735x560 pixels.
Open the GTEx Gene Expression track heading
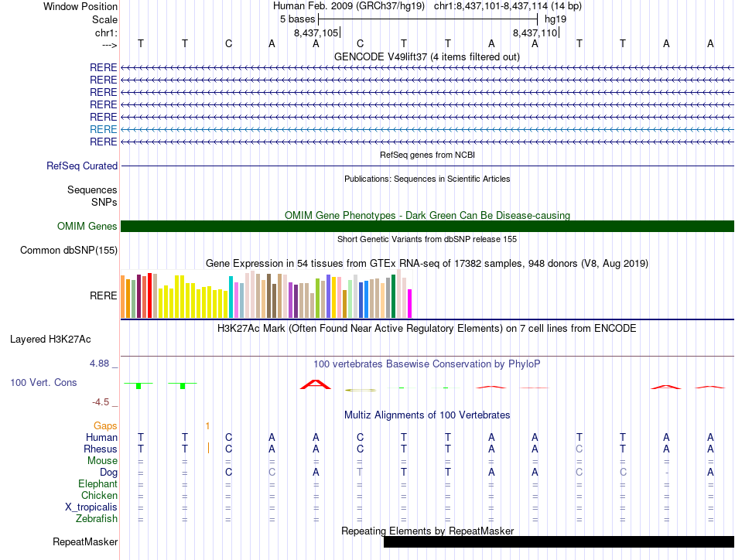(x=427, y=263)
